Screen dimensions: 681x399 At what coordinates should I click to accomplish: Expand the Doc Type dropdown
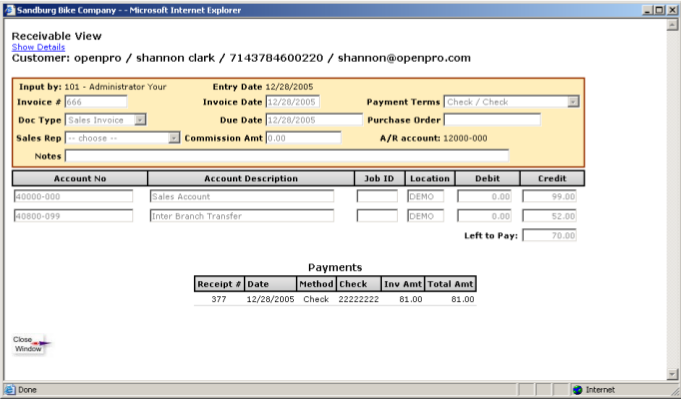coord(106,120)
